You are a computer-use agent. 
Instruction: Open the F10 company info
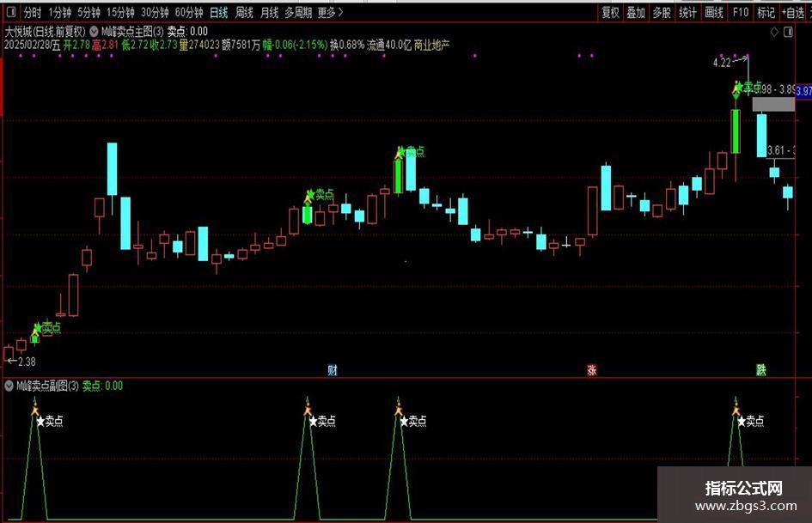coord(741,12)
